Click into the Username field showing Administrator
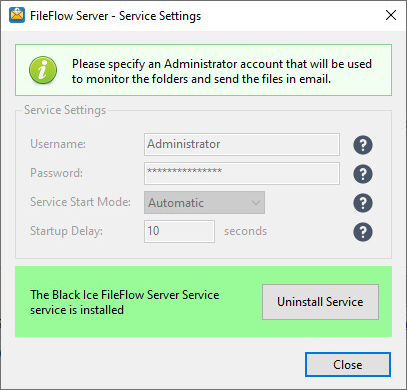 242,144
